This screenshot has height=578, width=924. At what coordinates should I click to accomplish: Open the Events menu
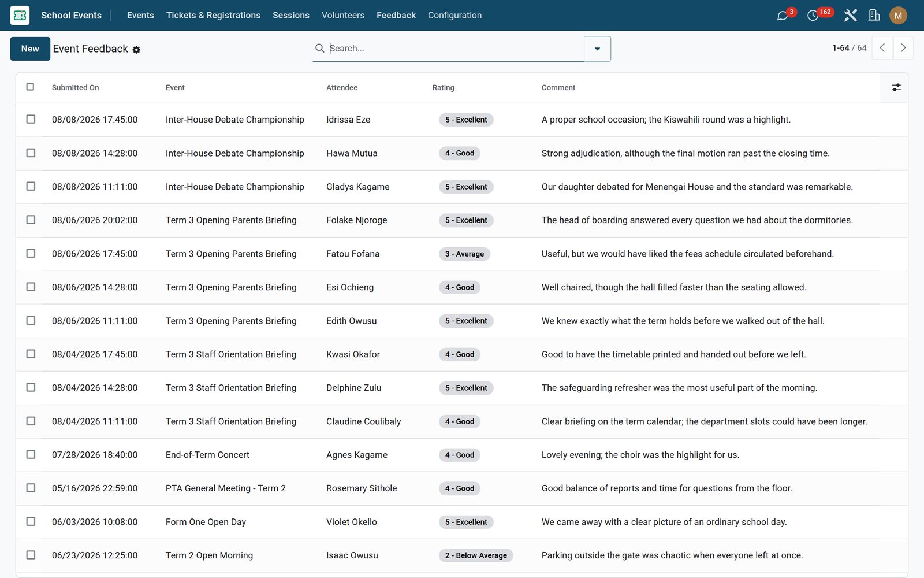click(x=140, y=15)
